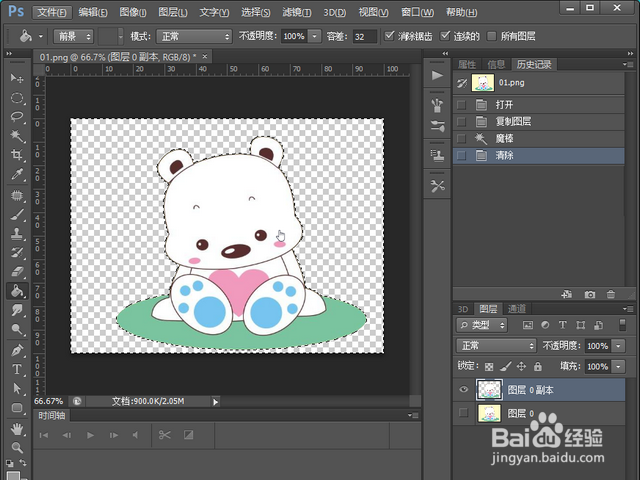Open the layer fill dropdown arrow

[618, 366]
